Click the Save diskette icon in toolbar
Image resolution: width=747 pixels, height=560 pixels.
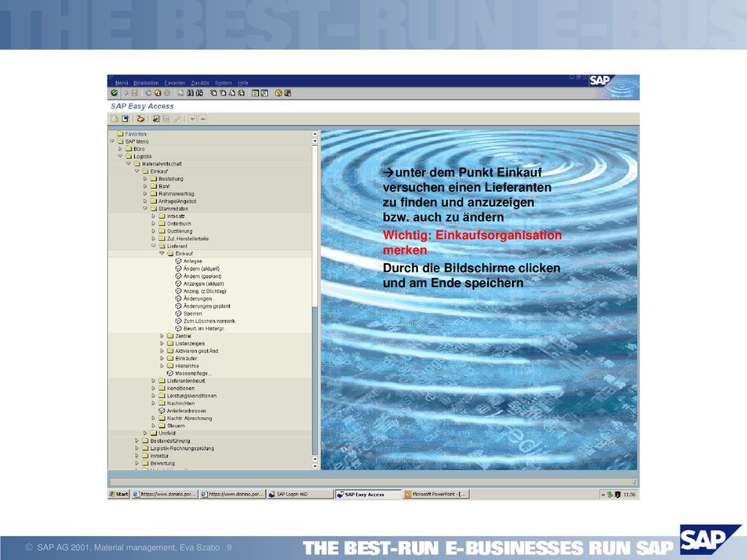tap(135, 93)
